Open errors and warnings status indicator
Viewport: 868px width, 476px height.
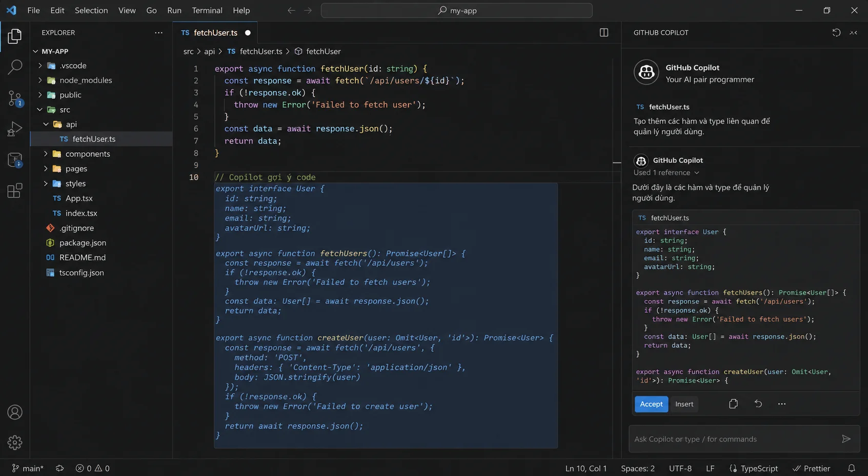pyautogui.click(x=93, y=468)
